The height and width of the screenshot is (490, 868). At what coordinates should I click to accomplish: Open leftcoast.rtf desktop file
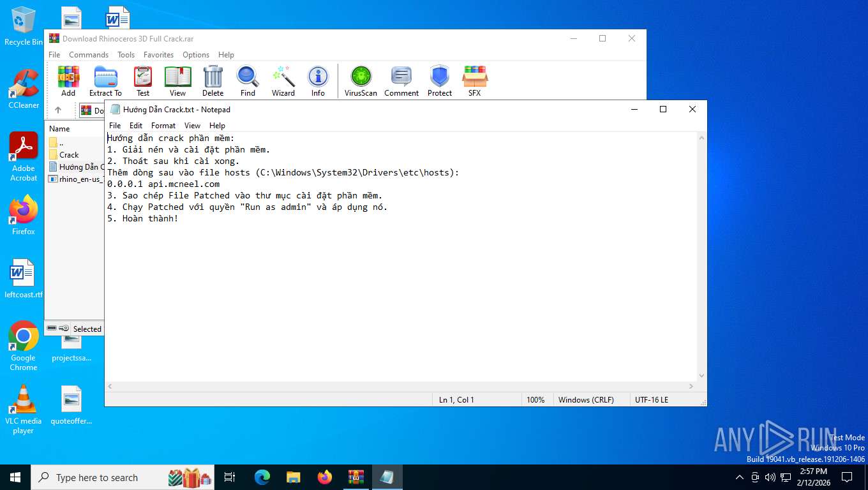pyautogui.click(x=24, y=279)
